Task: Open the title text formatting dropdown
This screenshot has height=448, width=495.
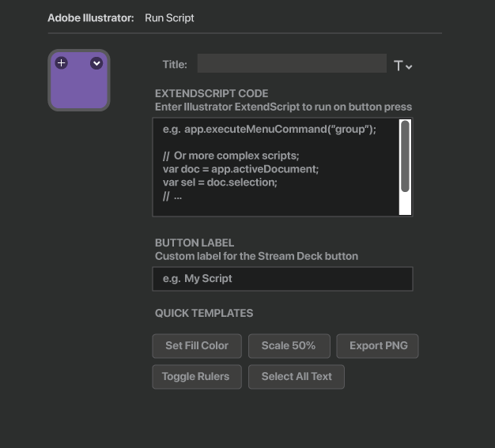Action: (402, 66)
